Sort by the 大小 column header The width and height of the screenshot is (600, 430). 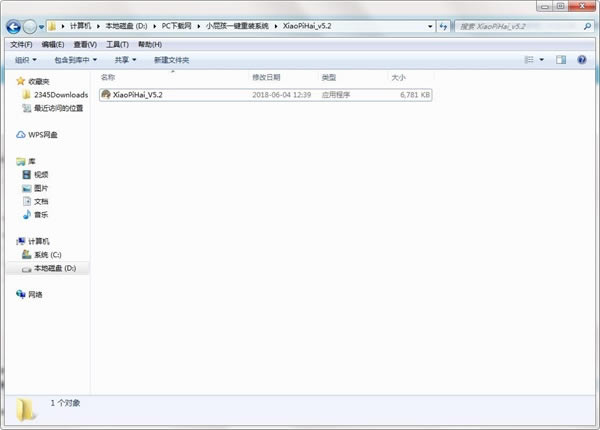point(398,78)
